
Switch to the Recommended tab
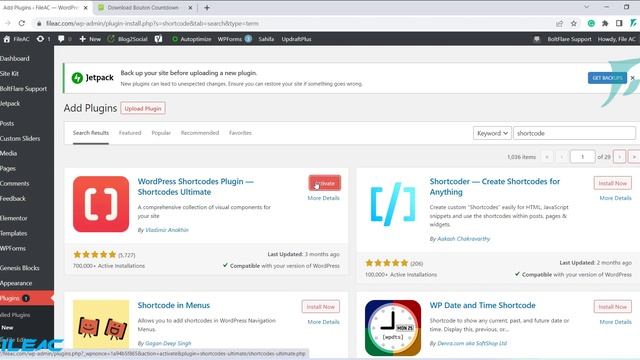tap(200, 133)
